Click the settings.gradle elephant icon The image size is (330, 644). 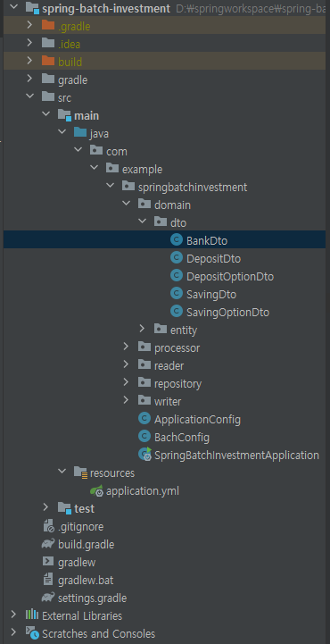pos(48,597)
